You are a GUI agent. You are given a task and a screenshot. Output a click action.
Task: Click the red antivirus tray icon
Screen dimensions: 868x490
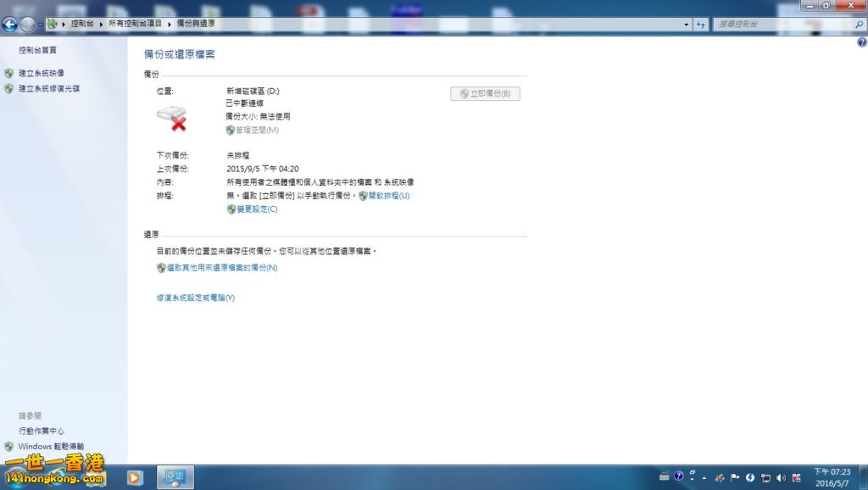tap(796, 478)
